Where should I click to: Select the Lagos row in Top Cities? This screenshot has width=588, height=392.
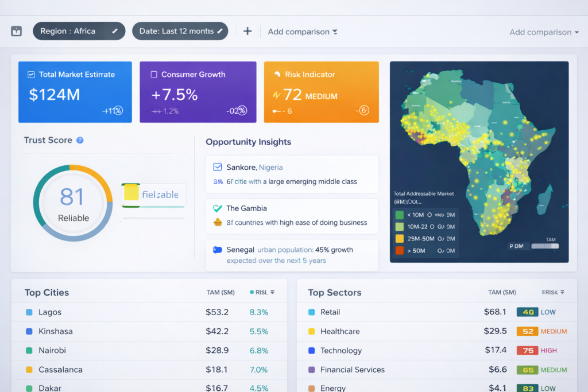pos(50,312)
